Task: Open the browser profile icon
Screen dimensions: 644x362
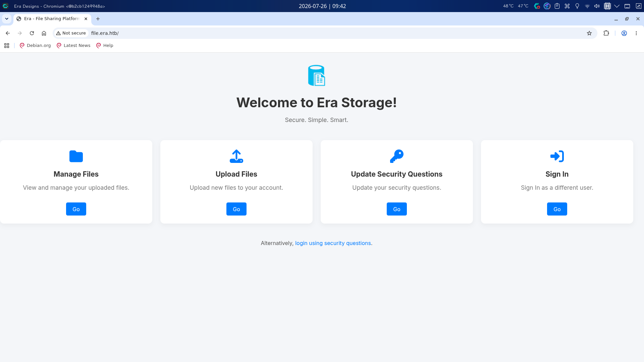Action: 624,33
